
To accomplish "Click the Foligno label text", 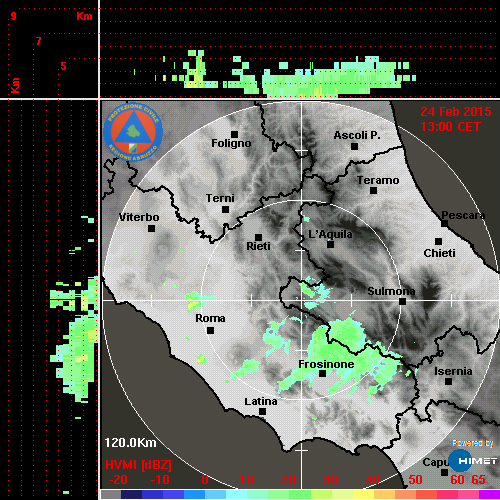I will pos(231,144).
